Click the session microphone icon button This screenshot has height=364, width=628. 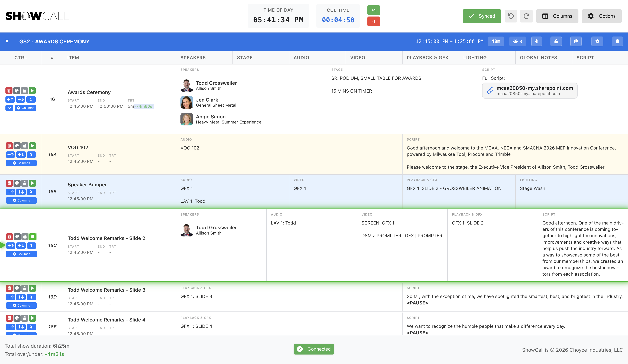click(x=537, y=41)
